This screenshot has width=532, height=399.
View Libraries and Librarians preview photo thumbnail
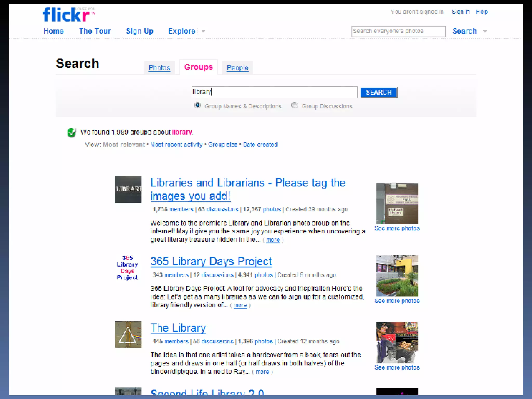point(397,203)
